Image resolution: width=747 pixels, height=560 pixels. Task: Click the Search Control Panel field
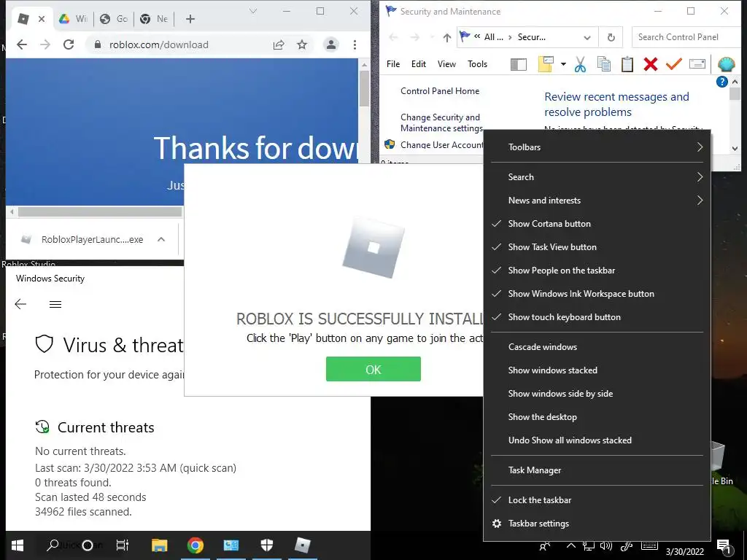tap(686, 37)
